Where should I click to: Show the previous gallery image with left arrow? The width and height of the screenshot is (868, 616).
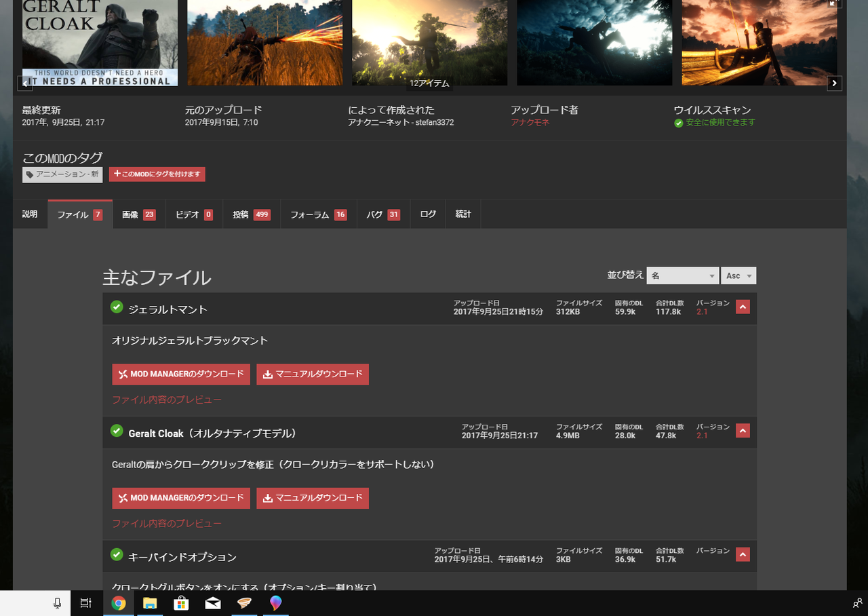click(x=25, y=83)
